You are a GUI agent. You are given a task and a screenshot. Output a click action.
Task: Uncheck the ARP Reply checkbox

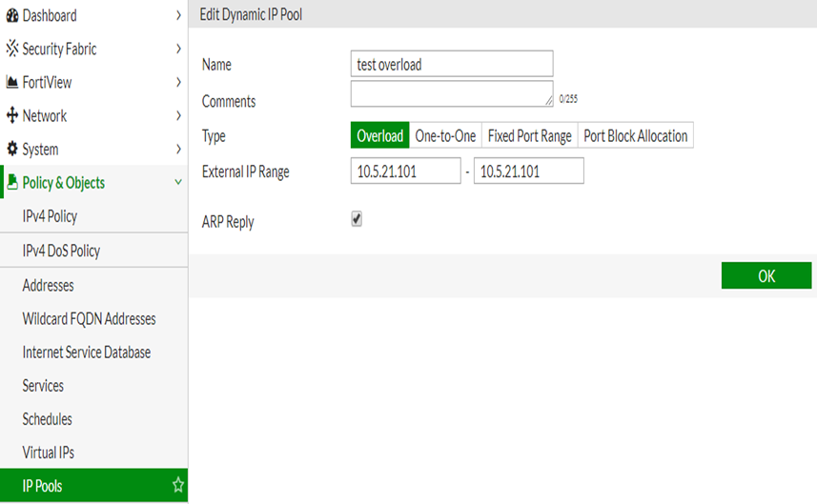(x=357, y=219)
